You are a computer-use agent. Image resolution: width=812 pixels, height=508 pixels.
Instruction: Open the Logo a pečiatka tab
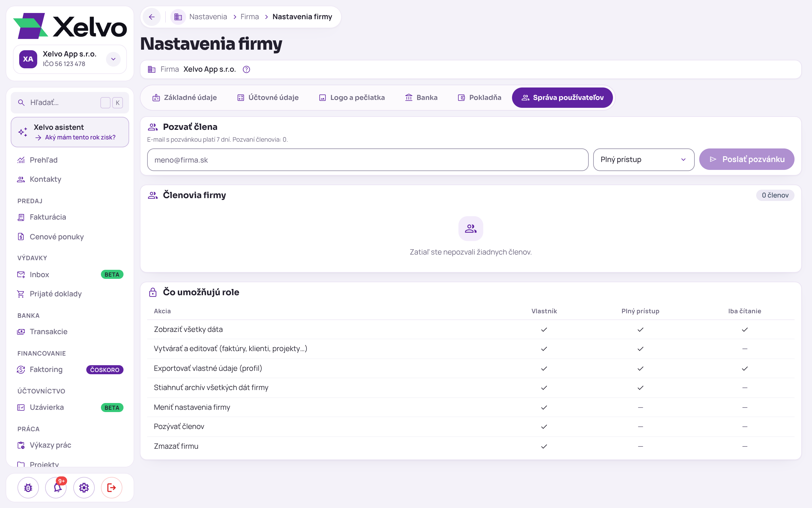pos(352,97)
